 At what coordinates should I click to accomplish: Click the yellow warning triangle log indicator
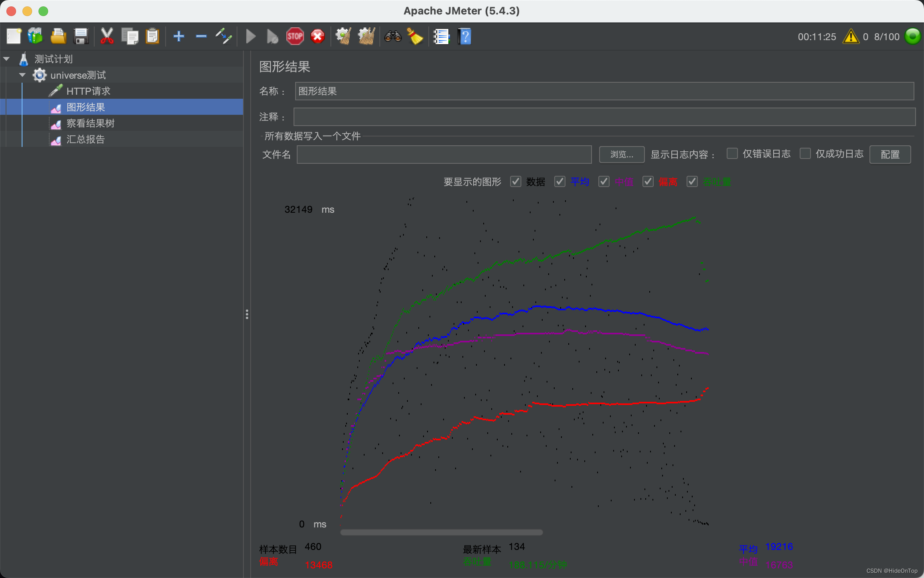tap(850, 37)
